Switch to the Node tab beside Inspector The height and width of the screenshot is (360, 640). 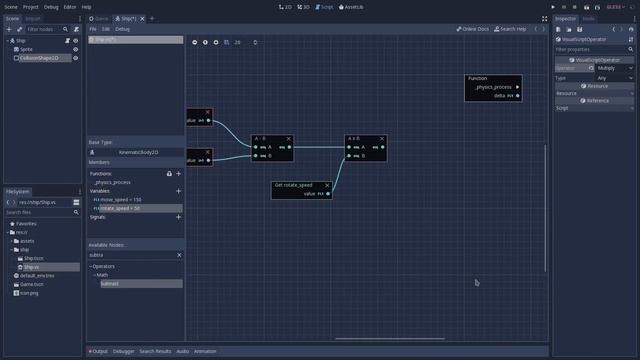tap(588, 19)
